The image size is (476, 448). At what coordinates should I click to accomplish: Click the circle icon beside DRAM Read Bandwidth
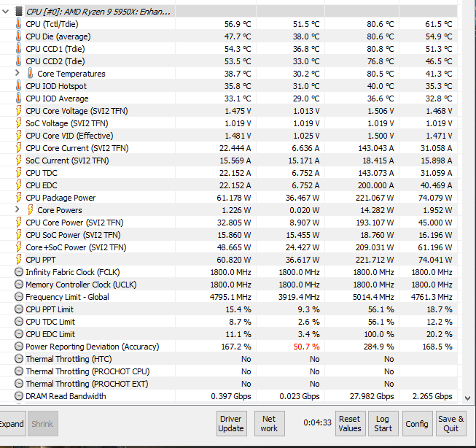[x=18, y=396]
